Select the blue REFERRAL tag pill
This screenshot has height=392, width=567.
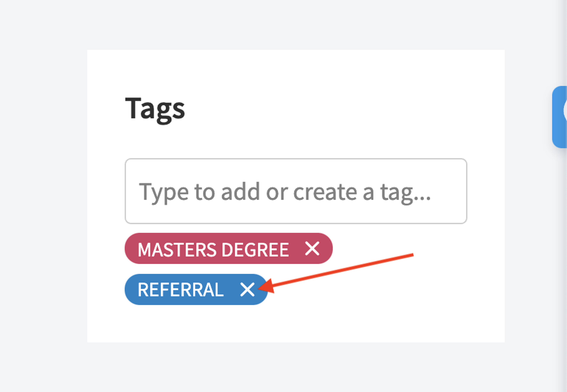pos(196,289)
